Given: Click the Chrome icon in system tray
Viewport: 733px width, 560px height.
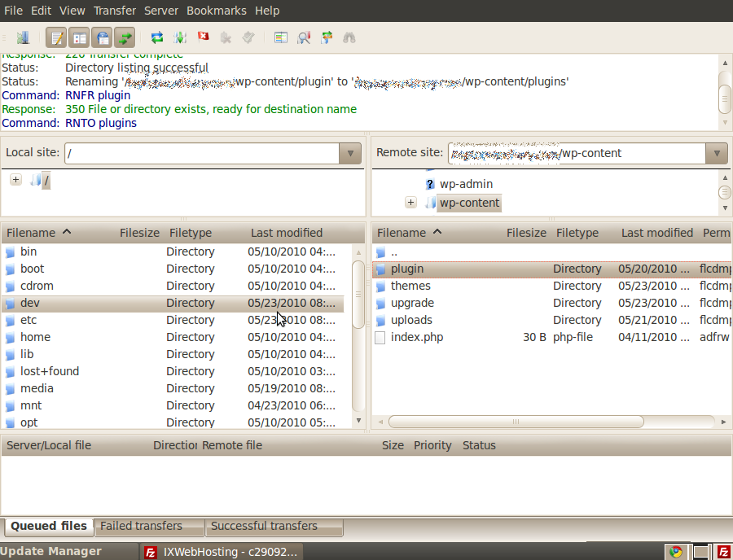Looking at the screenshot, I should click(x=675, y=552).
